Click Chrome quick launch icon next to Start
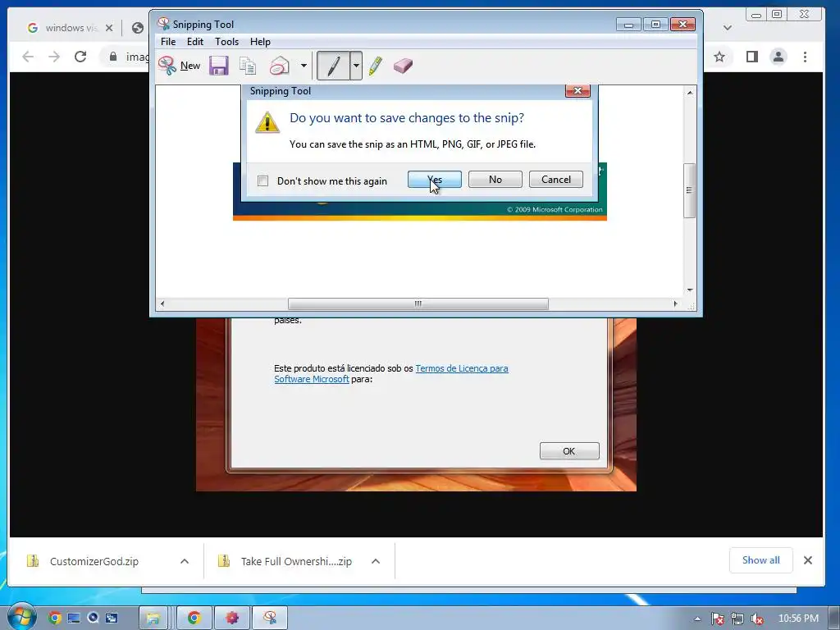This screenshot has width=840, height=630. [x=55, y=619]
